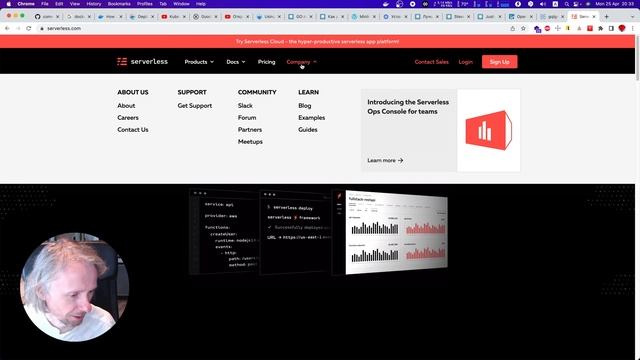
Task: Click the volume icon in the menu bar
Action: 542,4
